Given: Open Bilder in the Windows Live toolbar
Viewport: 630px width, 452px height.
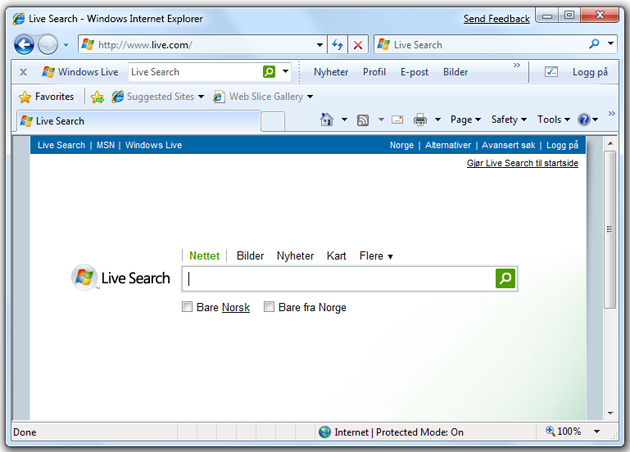Looking at the screenshot, I should coord(455,72).
